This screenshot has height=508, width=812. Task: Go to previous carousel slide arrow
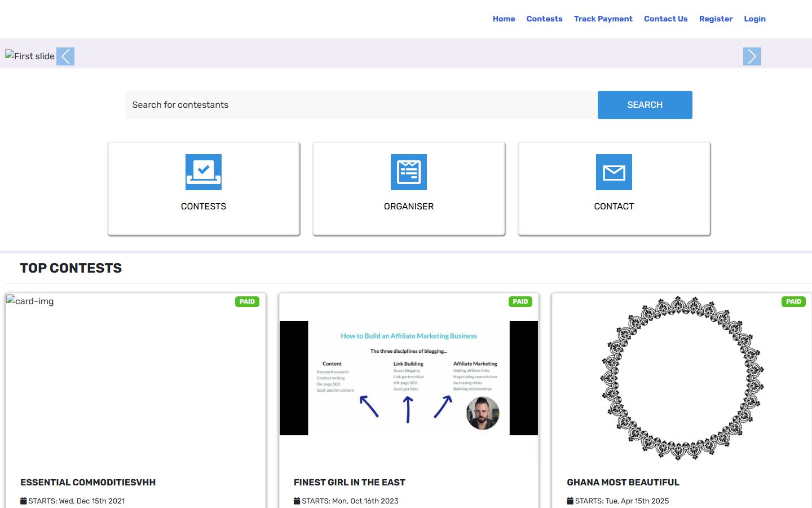coord(65,56)
